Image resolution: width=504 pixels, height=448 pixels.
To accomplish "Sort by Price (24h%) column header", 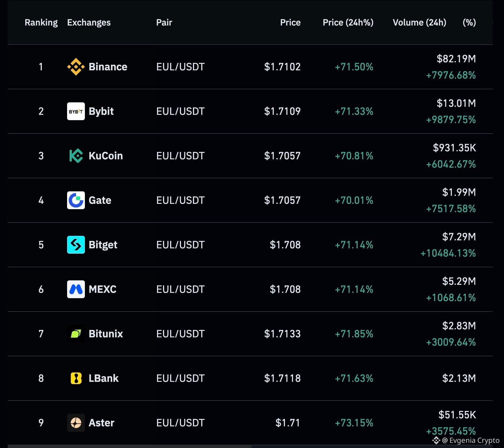I will click(x=348, y=23).
